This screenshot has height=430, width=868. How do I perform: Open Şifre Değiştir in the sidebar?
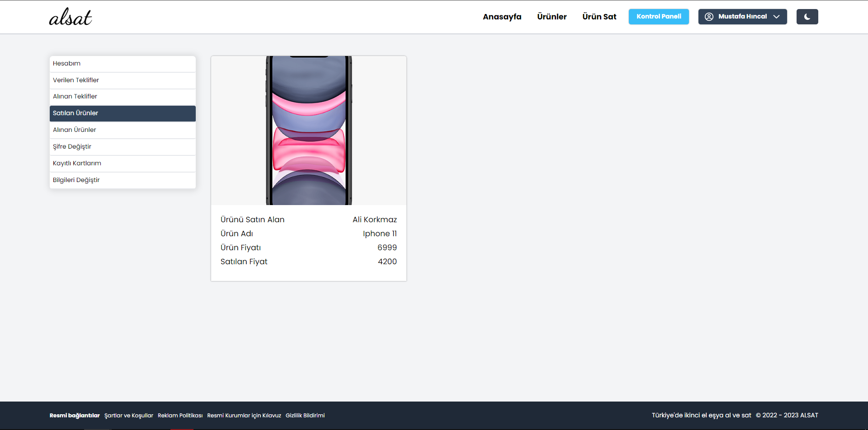tap(123, 147)
